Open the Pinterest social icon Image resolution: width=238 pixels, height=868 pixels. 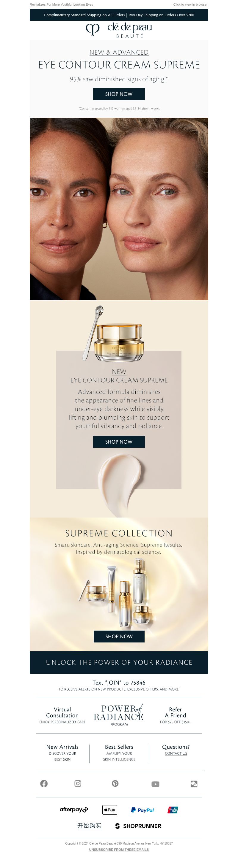pyautogui.click(x=115, y=783)
